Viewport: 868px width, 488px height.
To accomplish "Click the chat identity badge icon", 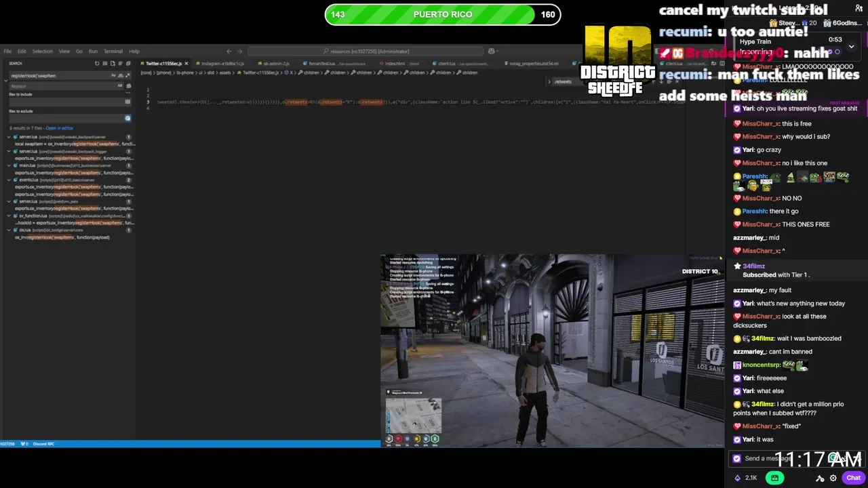I will click(x=736, y=458).
